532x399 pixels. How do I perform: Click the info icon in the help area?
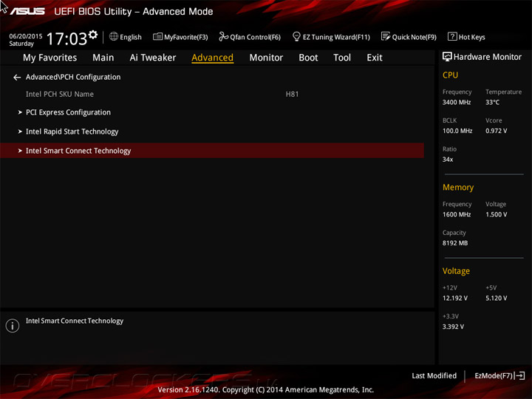pos(13,326)
